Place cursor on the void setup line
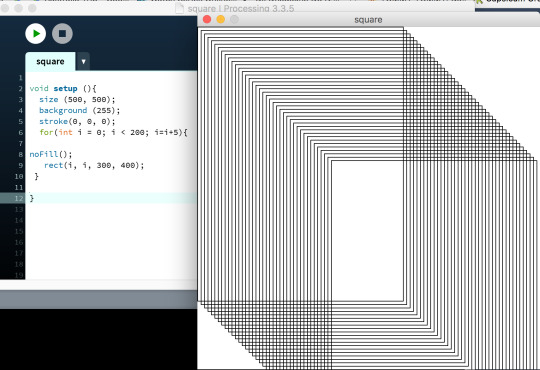Screen dimensions: 540x370 coord(63,89)
